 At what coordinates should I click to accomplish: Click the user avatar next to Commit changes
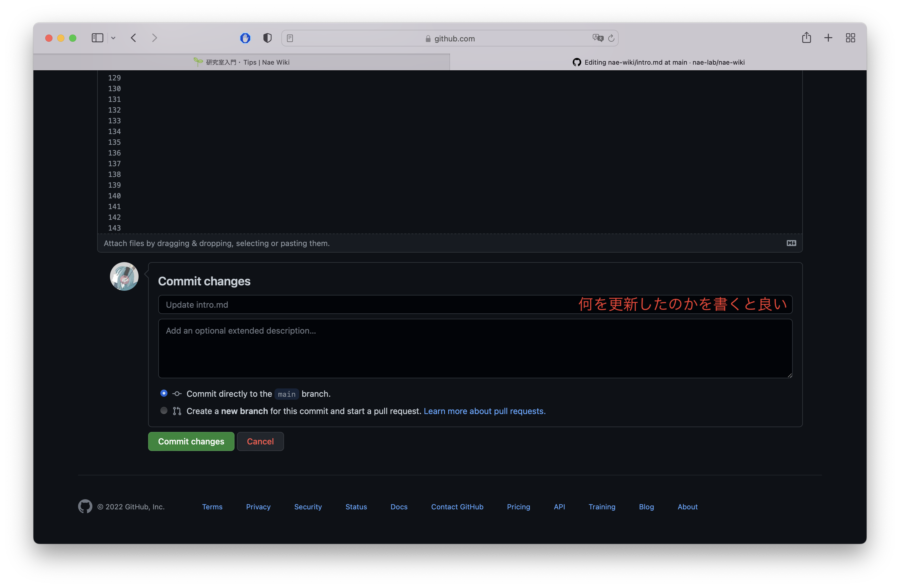pos(124,276)
